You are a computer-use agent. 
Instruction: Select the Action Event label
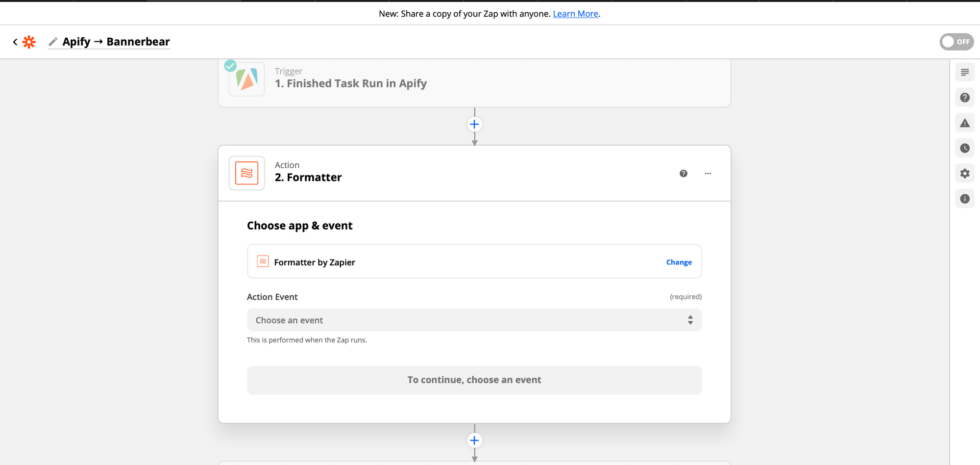pos(272,297)
